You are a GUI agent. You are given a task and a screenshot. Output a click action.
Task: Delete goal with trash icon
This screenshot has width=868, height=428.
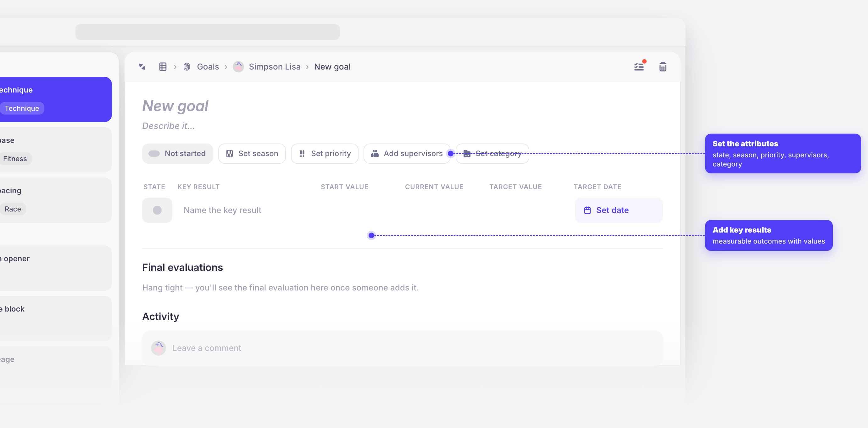[x=663, y=67]
